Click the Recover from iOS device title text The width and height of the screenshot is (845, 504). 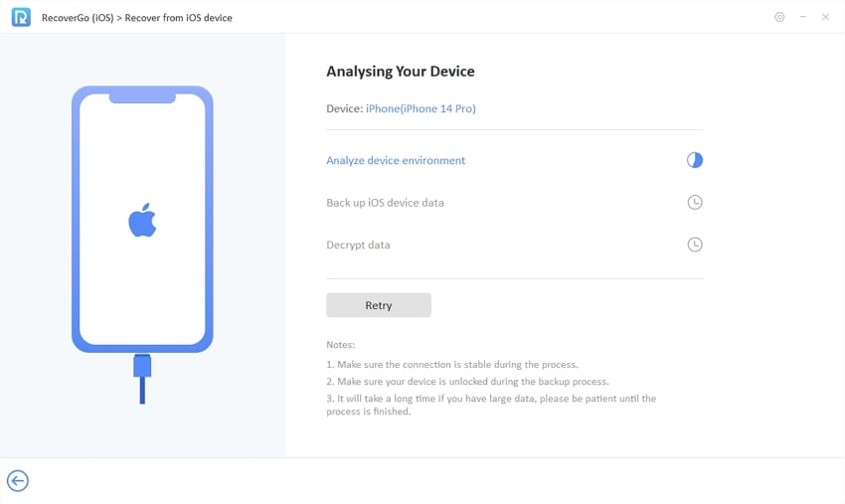(178, 18)
